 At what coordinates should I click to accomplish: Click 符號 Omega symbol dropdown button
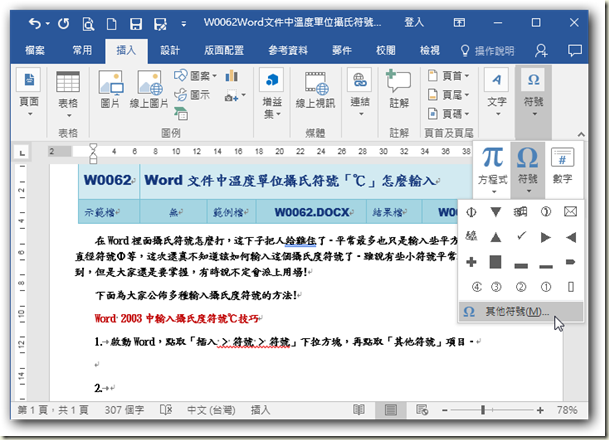[x=528, y=170]
